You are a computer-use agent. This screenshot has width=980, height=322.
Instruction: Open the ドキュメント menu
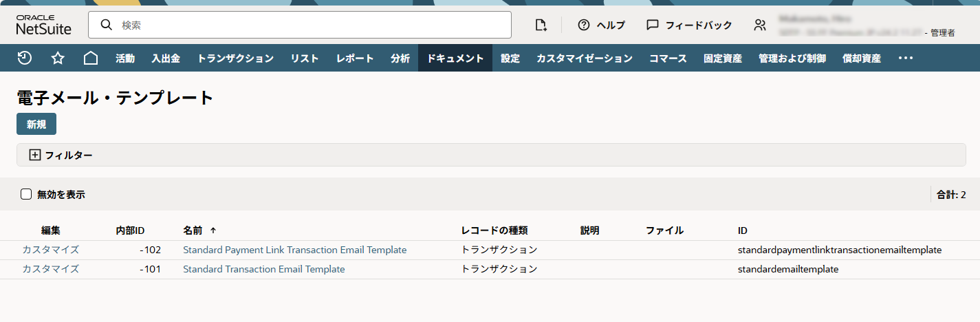pyautogui.click(x=455, y=58)
